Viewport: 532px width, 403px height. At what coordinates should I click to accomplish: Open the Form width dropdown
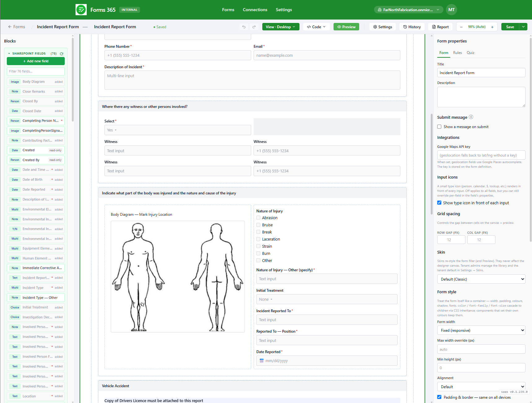point(481,330)
